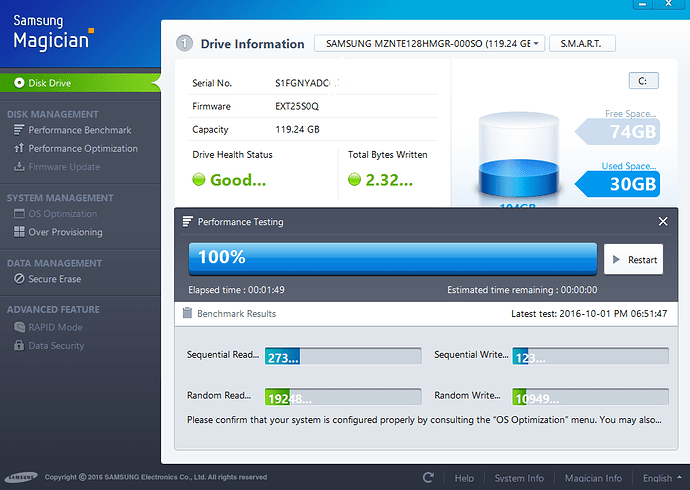
Task: Click the Random Read result bar
Action: tap(343, 396)
